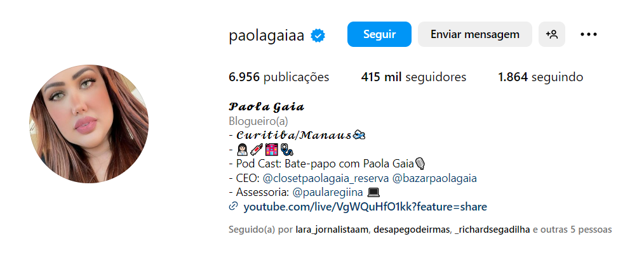Click the chain link icon beside YouTube URL
The width and height of the screenshot is (644, 279).
coord(233,206)
